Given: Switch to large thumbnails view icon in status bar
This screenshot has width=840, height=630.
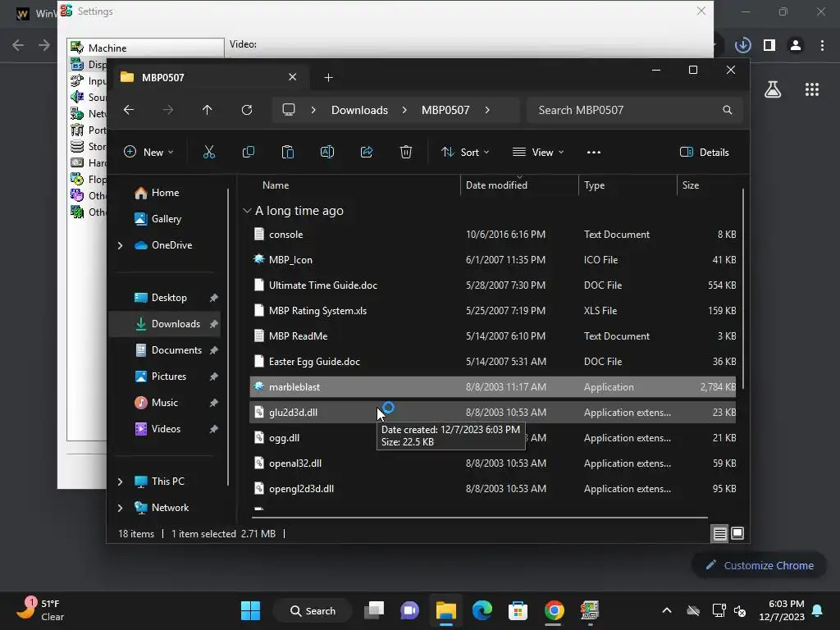Looking at the screenshot, I should (737, 533).
